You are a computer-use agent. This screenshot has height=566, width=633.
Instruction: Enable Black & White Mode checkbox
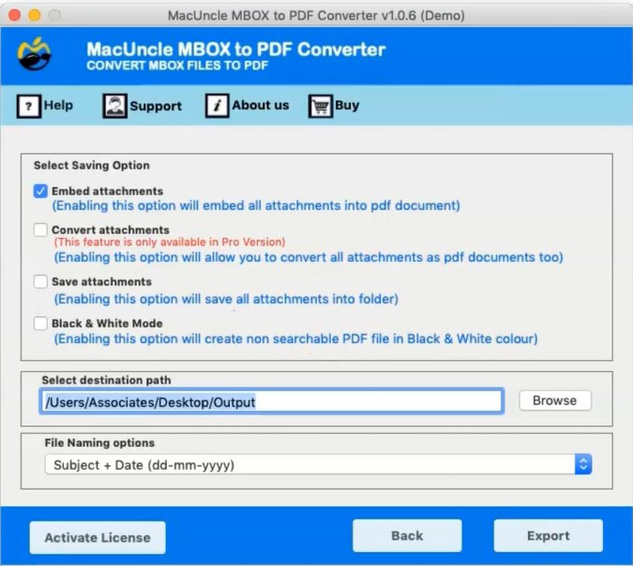click(x=40, y=324)
